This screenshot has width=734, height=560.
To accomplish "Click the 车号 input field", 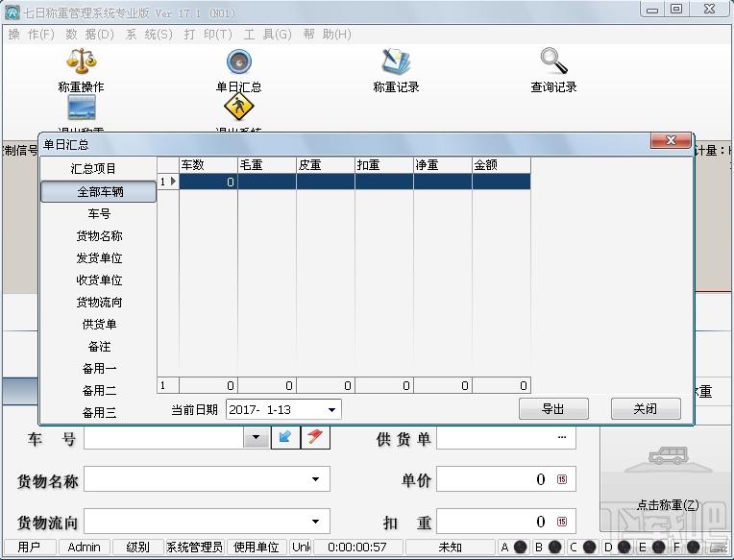I will click(x=164, y=438).
